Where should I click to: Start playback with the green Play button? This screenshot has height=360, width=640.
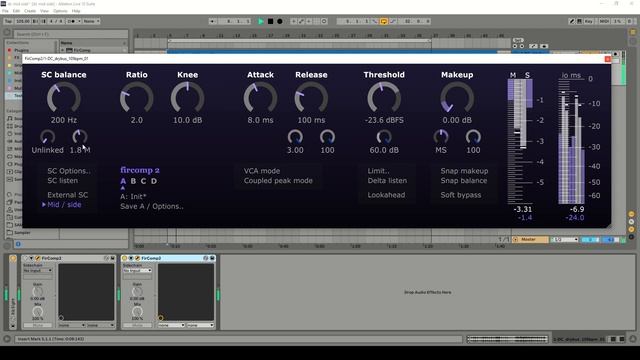(x=260, y=21)
